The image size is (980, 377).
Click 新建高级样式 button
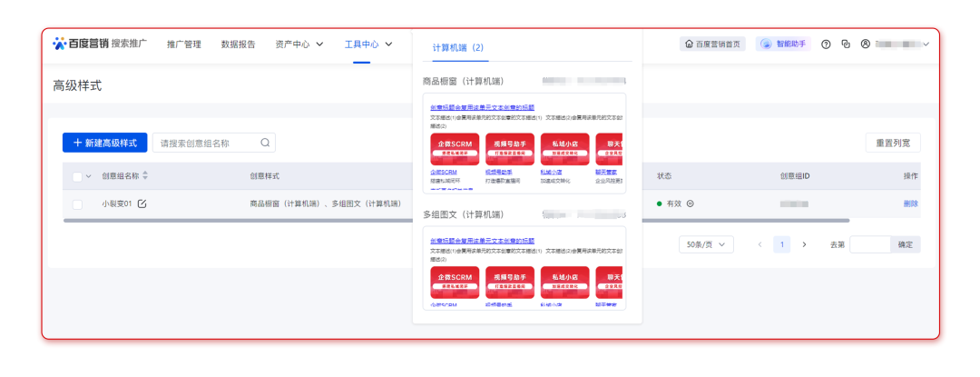click(104, 143)
